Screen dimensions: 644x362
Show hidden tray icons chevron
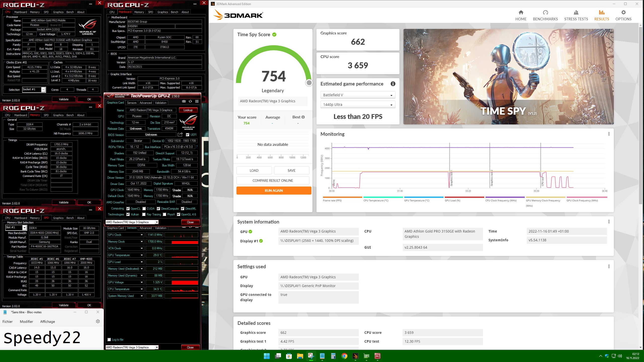pos(600,356)
